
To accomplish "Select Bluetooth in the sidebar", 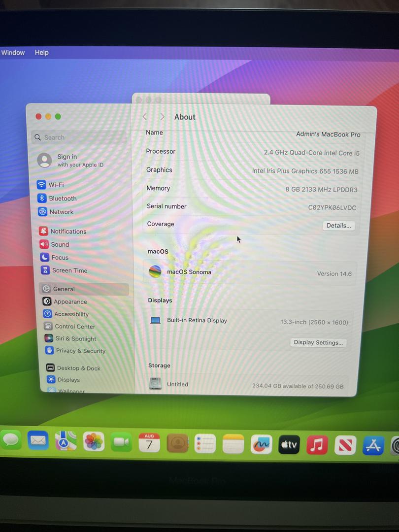I will point(62,199).
